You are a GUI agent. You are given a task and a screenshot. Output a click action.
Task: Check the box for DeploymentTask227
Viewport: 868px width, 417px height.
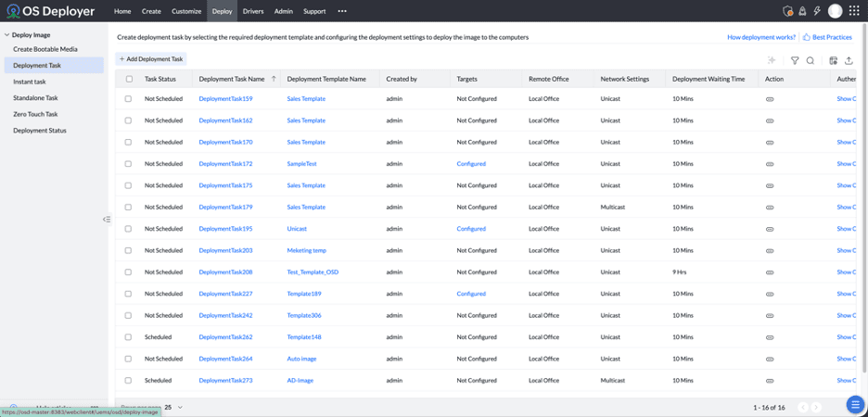(x=128, y=294)
